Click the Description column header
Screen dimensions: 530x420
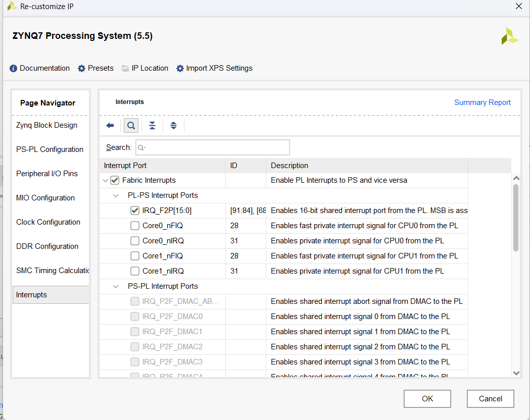click(367, 166)
